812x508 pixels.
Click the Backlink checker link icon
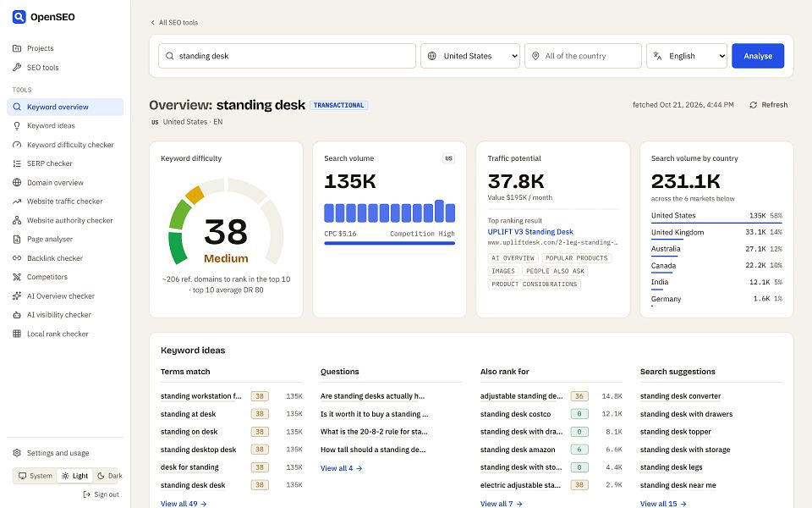(x=17, y=258)
